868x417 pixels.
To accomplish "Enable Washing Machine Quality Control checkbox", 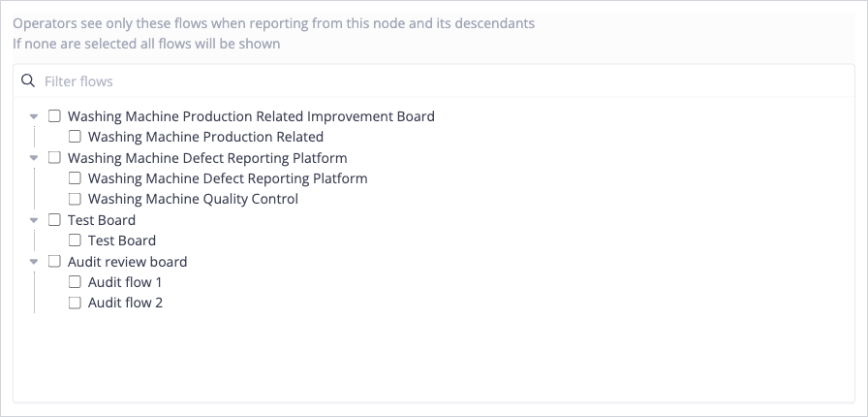I will tap(75, 199).
